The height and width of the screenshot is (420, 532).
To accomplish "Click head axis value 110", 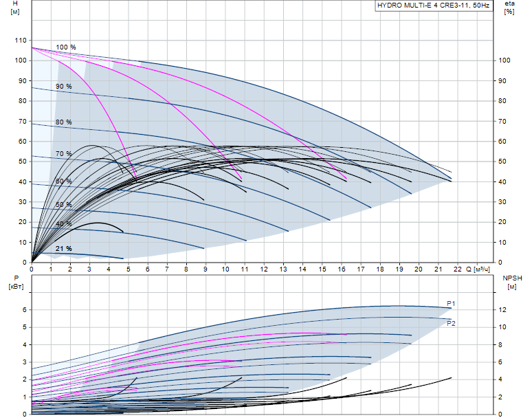I will coord(21,41).
